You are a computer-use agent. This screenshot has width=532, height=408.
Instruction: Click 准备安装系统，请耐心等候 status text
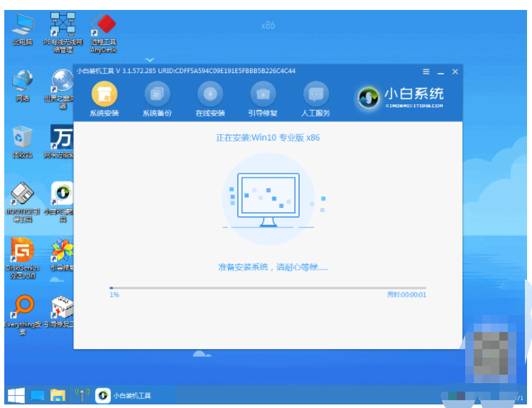273,268
